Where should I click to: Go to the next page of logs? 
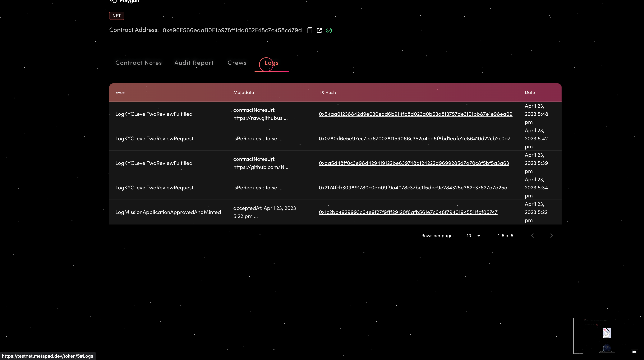pyautogui.click(x=551, y=235)
